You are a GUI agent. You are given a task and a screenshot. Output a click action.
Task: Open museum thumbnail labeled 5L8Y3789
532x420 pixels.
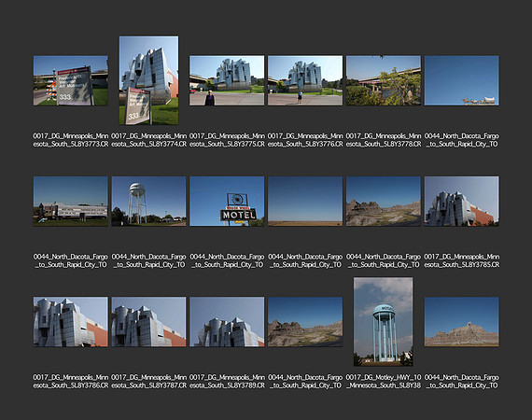click(x=227, y=322)
